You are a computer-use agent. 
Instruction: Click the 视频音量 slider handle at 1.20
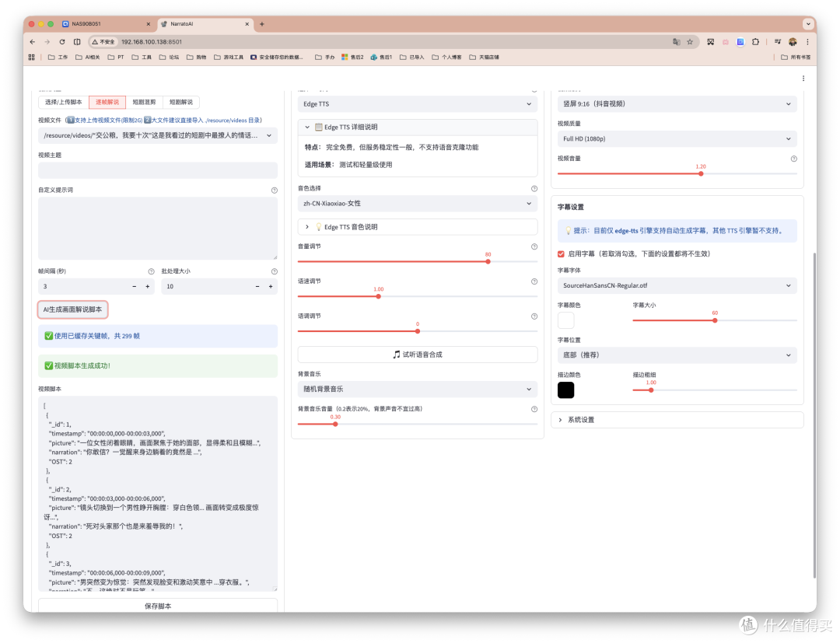point(701,173)
